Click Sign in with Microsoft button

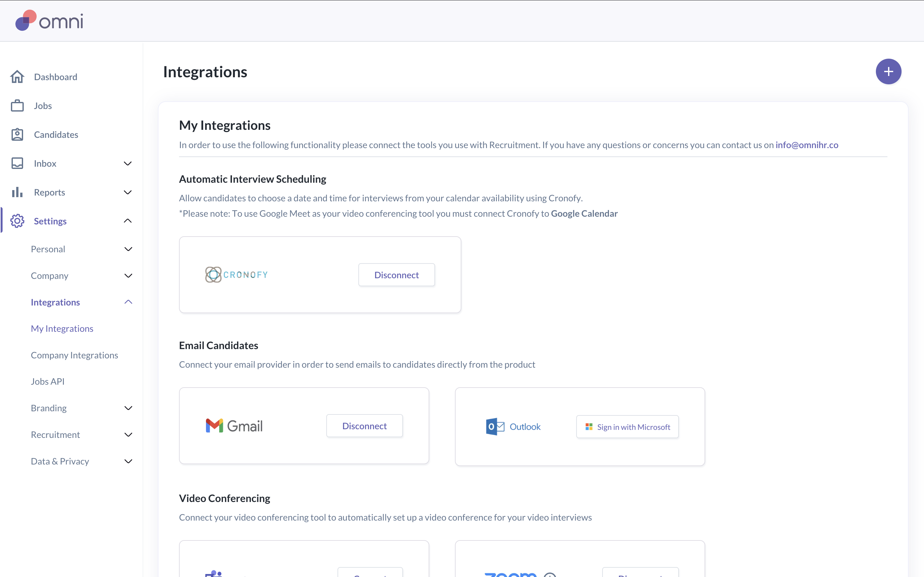click(x=627, y=427)
